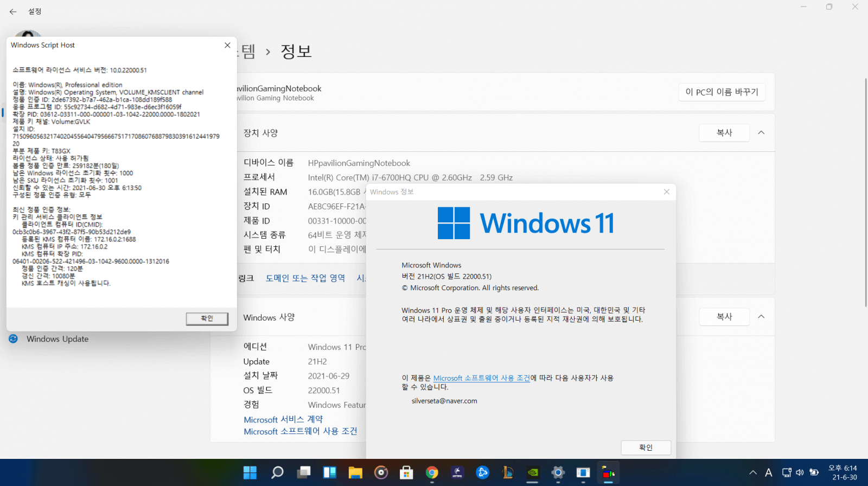
Task: Open network status tray icon
Action: (x=787, y=472)
